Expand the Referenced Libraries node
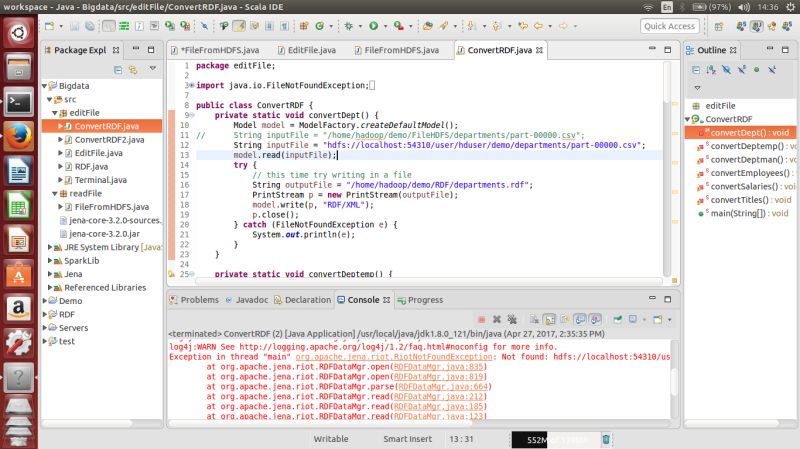 (x=49, y=287)
